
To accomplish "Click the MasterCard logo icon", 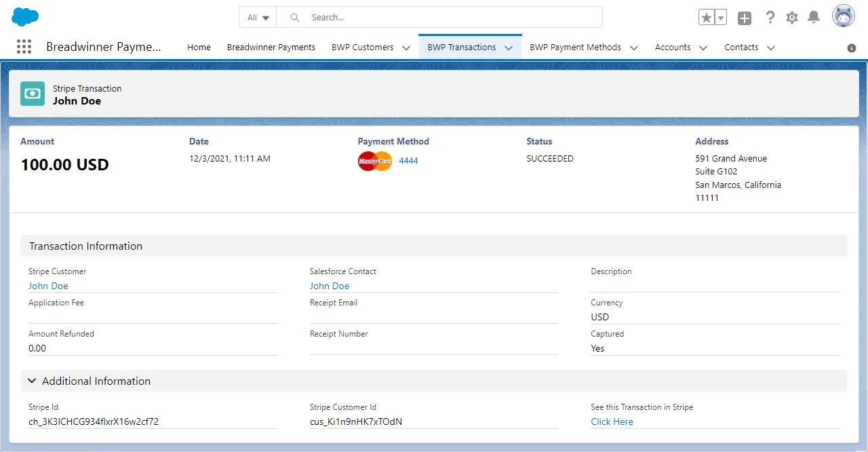I will point(375,161).
